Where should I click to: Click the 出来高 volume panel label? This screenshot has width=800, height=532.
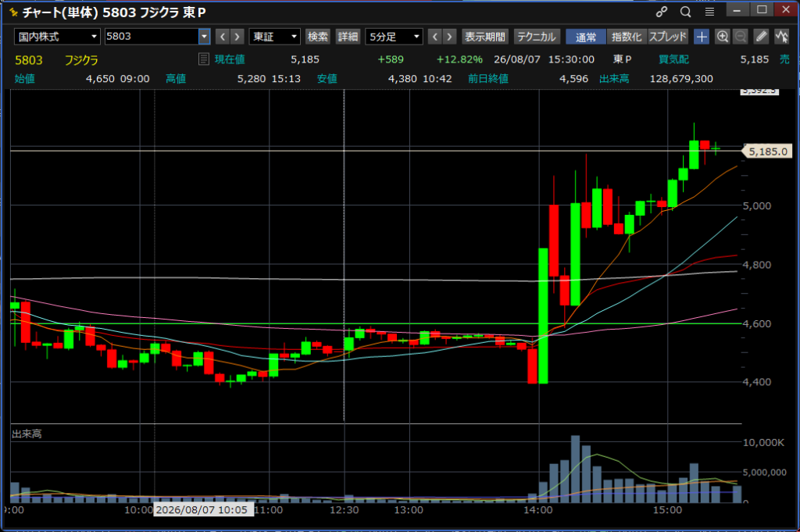27,434
